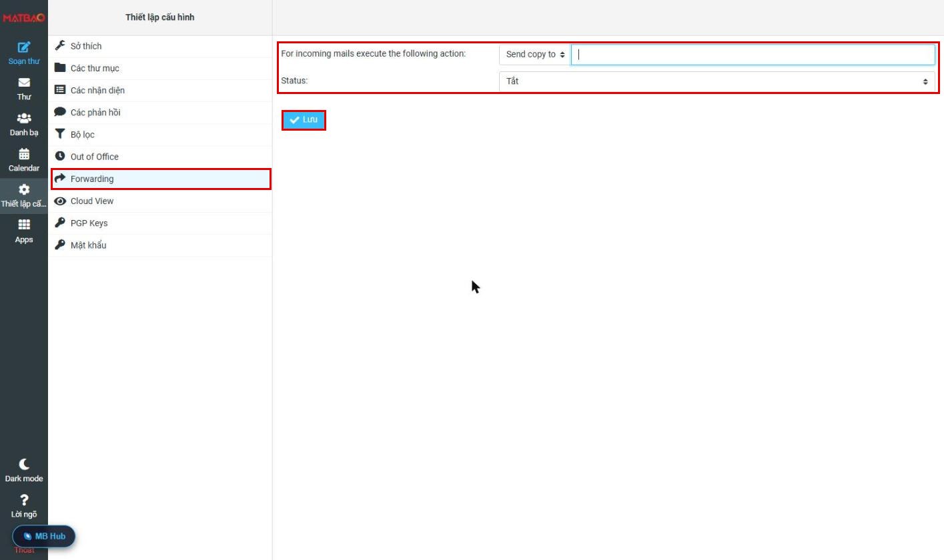Click the For incoming mails label text
The width and height of the screenshot is (944, 560).
point(374,53)
